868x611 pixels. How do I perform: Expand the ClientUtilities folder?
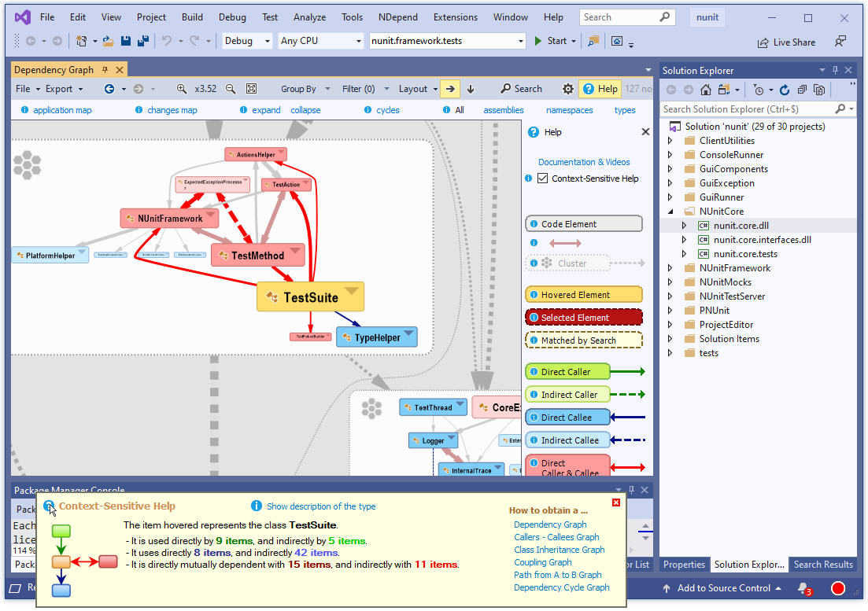(x=670, y=141)
